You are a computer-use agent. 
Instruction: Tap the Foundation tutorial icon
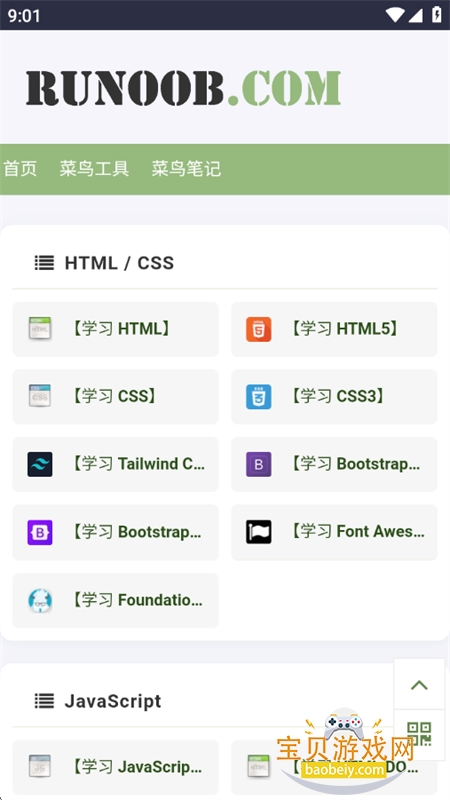[x=40, y=600]
